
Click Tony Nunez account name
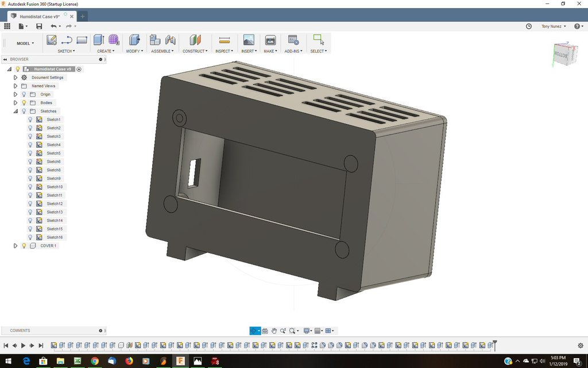click(552, 26)
